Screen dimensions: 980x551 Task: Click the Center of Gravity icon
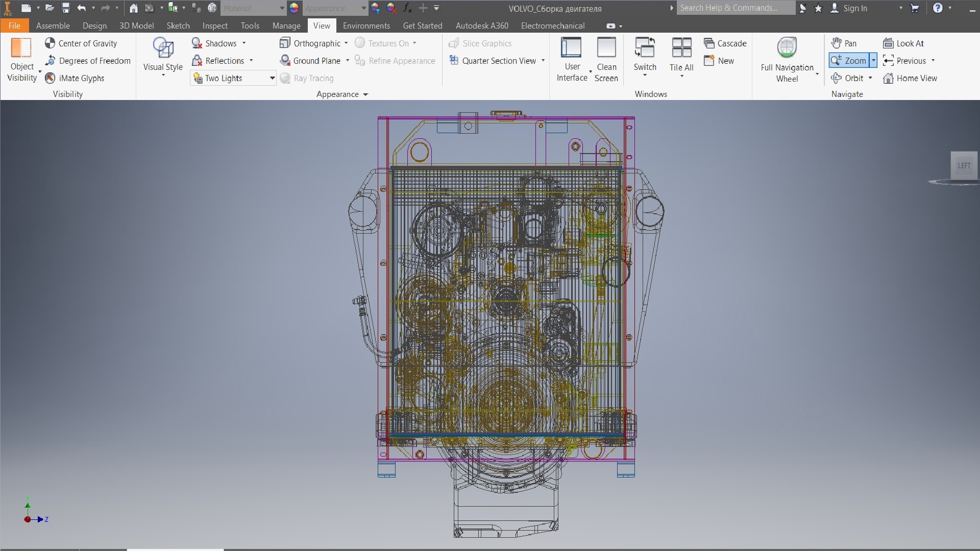point(50,43)
